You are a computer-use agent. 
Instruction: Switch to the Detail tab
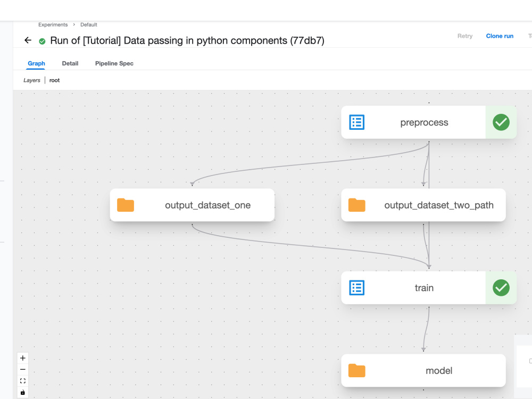click(x=70, y=63)
